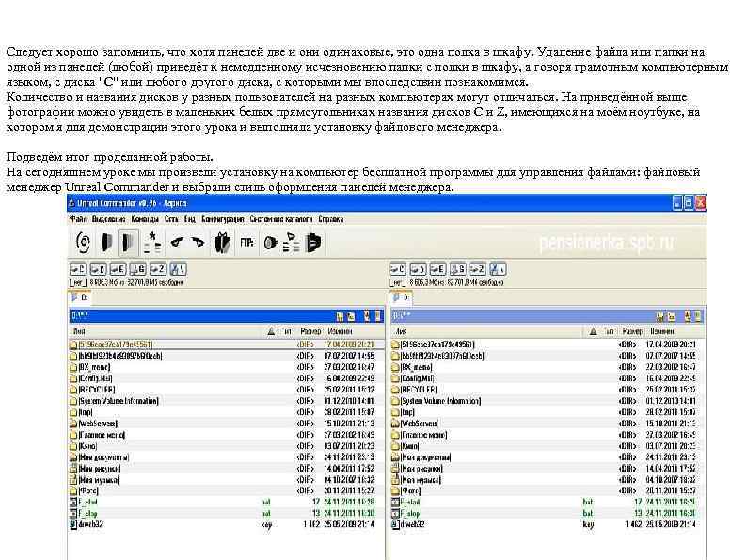Viewport: 747px width, 560px height.
Task: Click the swirl refresh icon in the toolbar
Action: (x=84, y=243)
